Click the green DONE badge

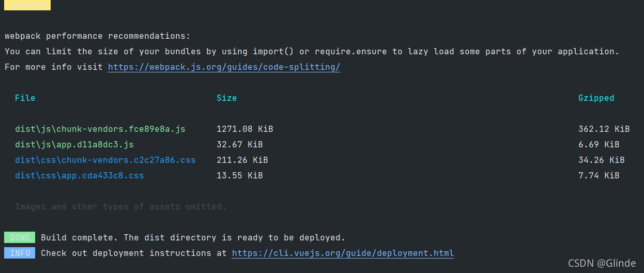click(x=20, y=238)
